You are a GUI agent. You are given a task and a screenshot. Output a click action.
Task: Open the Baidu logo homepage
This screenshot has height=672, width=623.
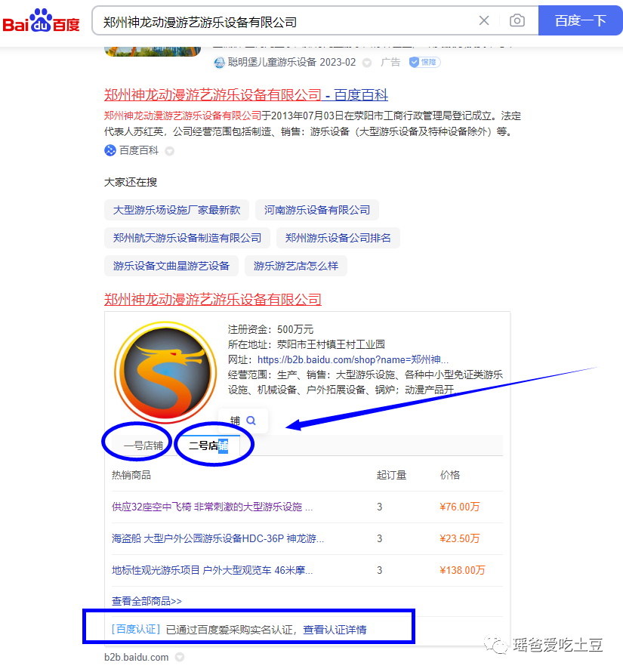point(42,21)
